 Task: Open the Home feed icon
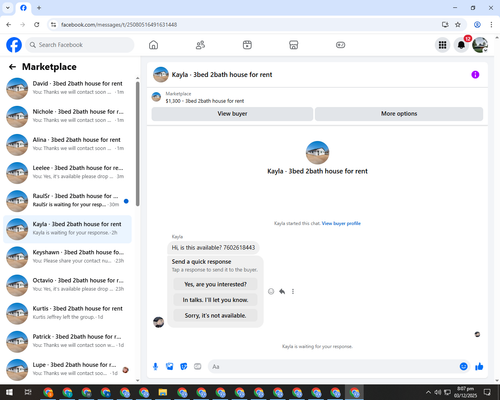(153, 45)
